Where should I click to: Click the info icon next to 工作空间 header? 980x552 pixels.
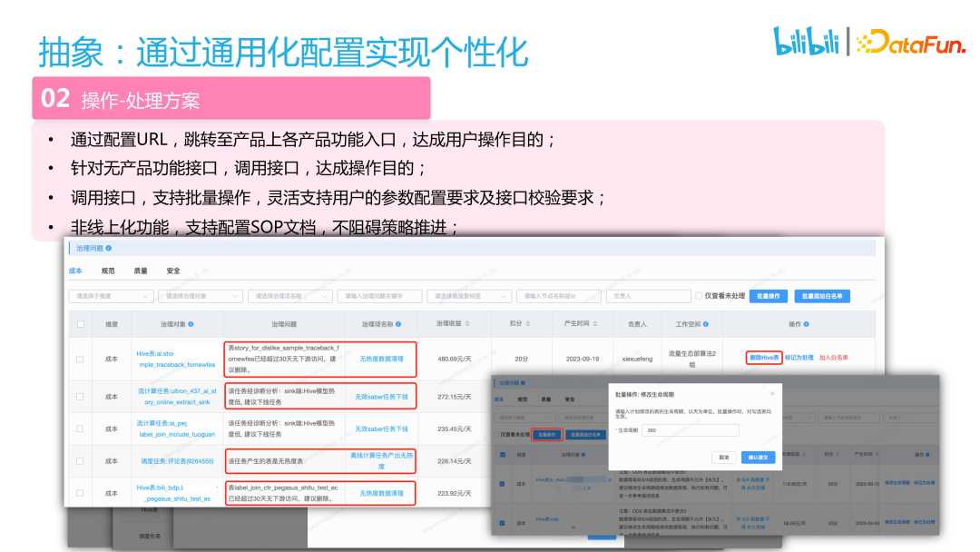point(707,323)
